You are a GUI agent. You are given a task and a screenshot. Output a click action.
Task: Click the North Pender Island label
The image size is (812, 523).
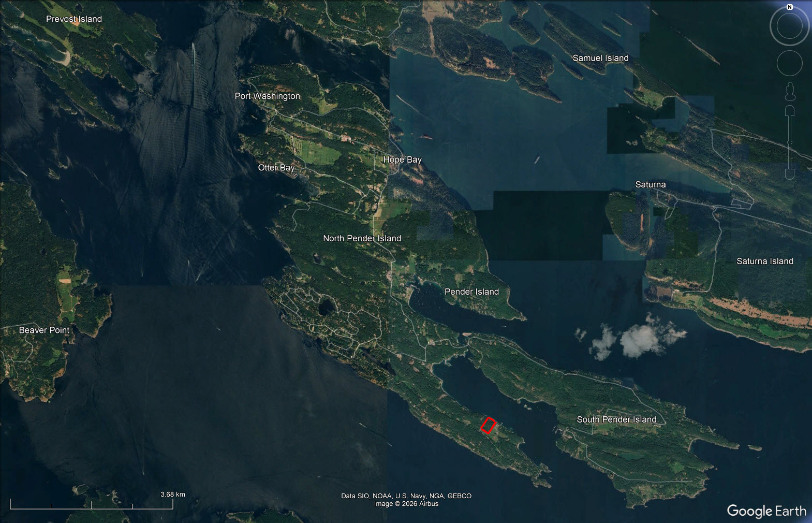click(x=362, y=238)
